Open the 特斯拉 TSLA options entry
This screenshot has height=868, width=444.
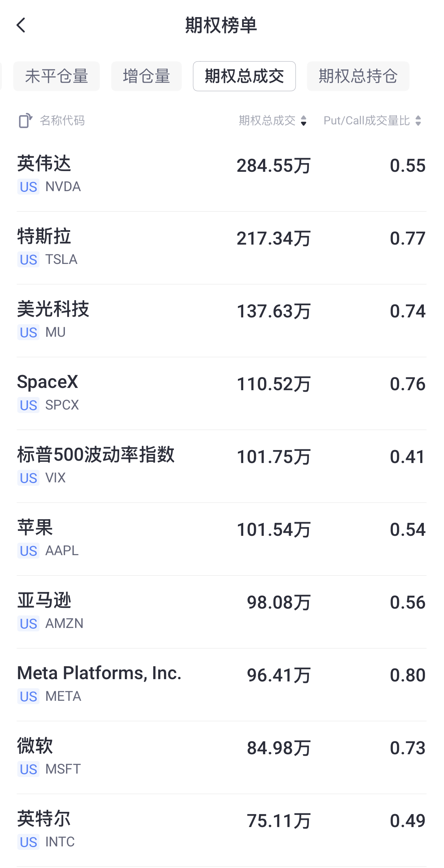point(222,248)
